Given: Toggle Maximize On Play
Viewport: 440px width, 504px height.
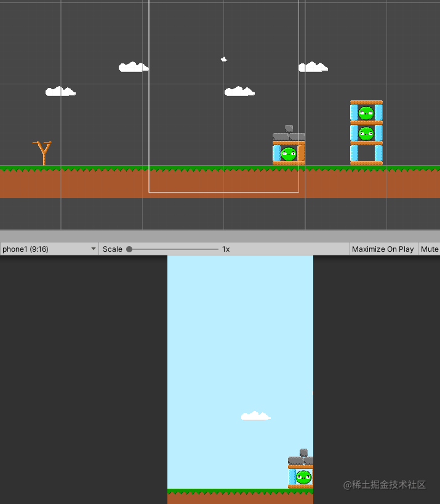Looking at the screenshot, I should [x=383, y=249].
